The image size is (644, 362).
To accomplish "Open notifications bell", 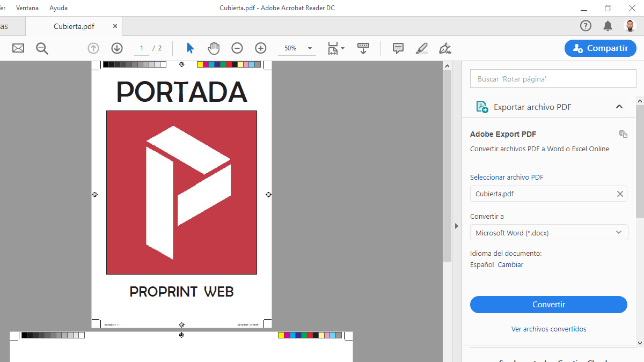I will pos(608,26).
